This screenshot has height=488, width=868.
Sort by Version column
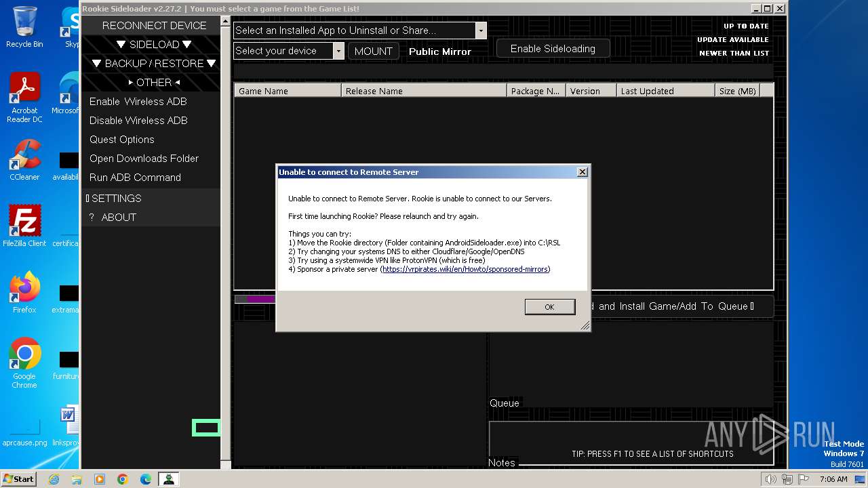tap(591, 91)
